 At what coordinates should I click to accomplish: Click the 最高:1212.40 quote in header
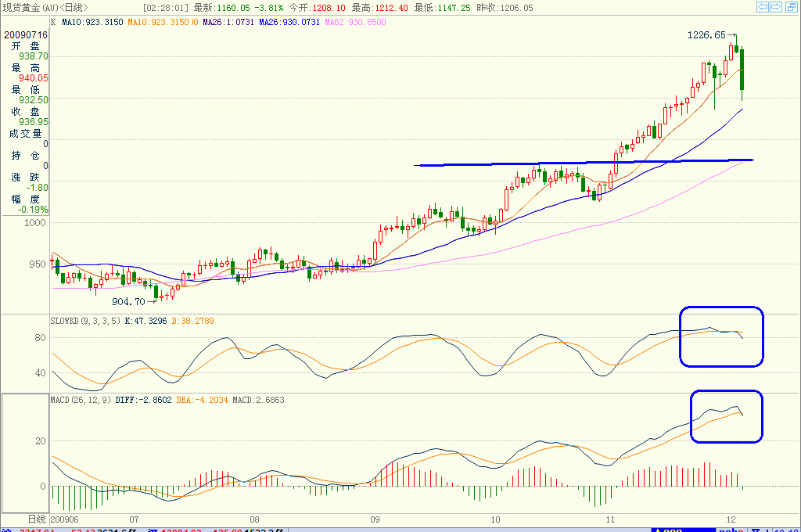[x=380, y=8]
